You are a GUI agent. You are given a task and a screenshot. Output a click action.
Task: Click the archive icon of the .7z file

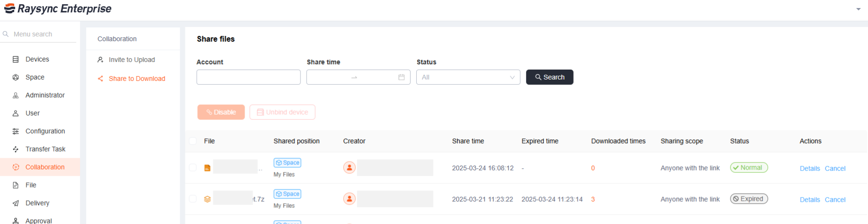[x=207, y=199]
